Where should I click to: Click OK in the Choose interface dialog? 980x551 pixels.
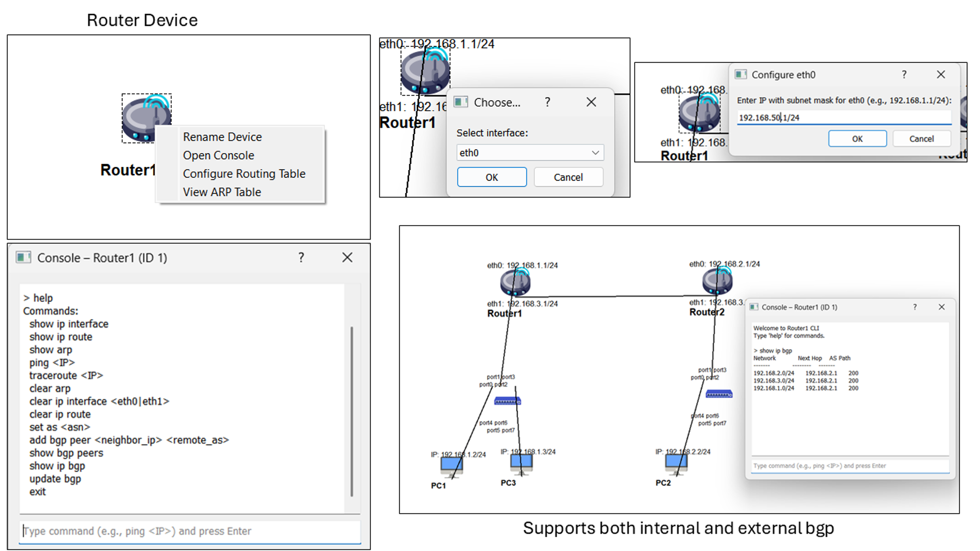pos(492,177)
